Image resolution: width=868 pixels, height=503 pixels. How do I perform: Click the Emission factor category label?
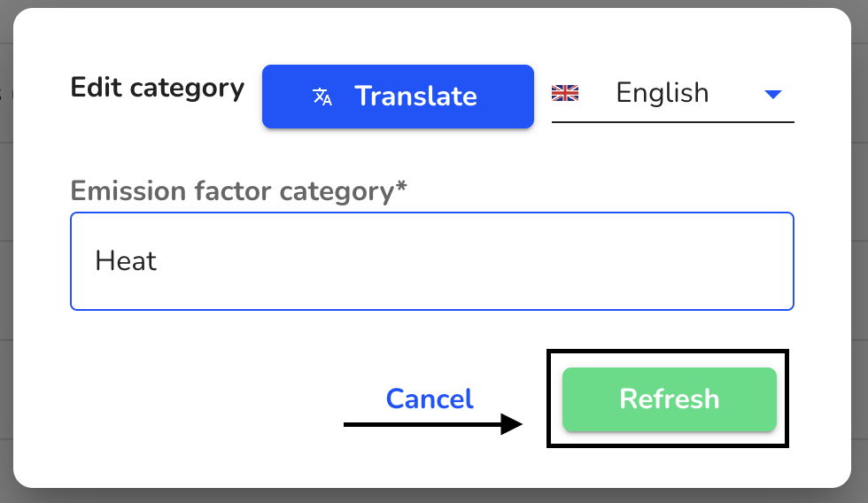tap(238, 191)
